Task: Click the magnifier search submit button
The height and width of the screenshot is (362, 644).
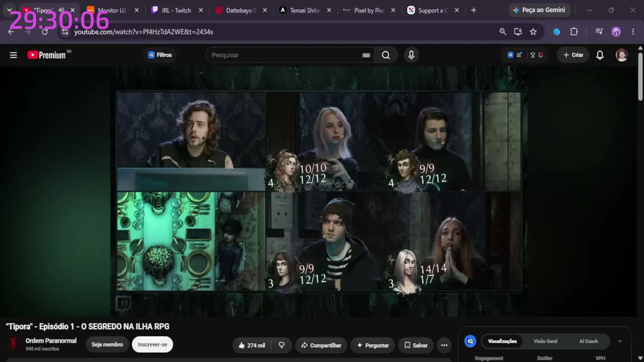Action: click(386, 55)
